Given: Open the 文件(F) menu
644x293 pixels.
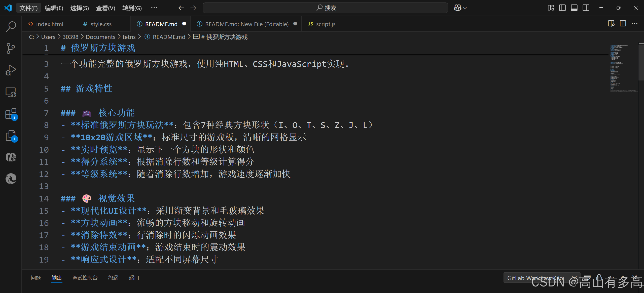Looking at the screenshot, I should point(28,8).
